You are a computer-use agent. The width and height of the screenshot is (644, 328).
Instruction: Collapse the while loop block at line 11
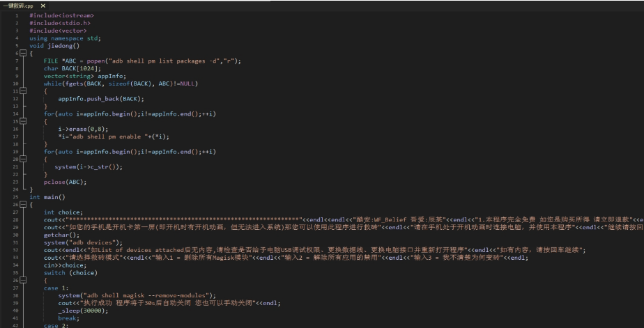tap(22, 91)
